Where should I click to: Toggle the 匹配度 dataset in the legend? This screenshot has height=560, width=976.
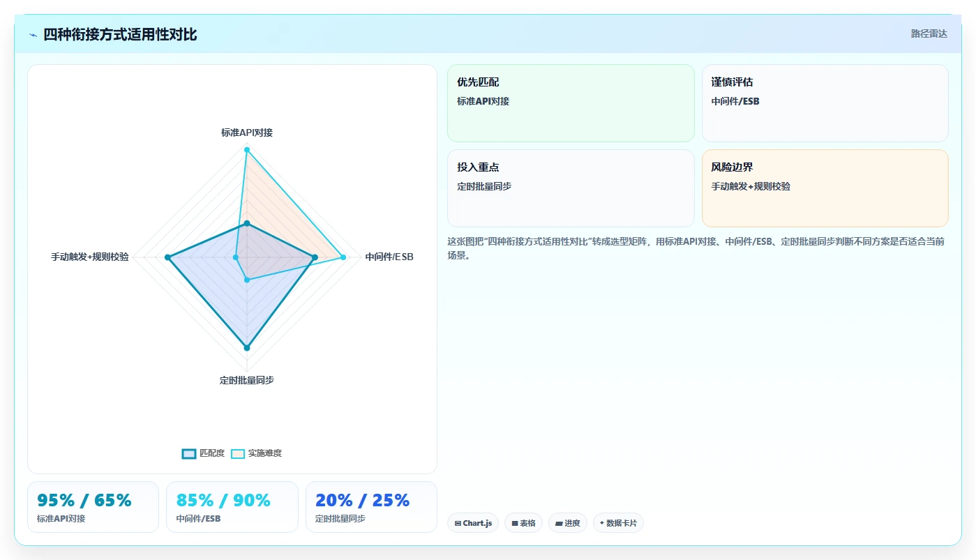203,453
